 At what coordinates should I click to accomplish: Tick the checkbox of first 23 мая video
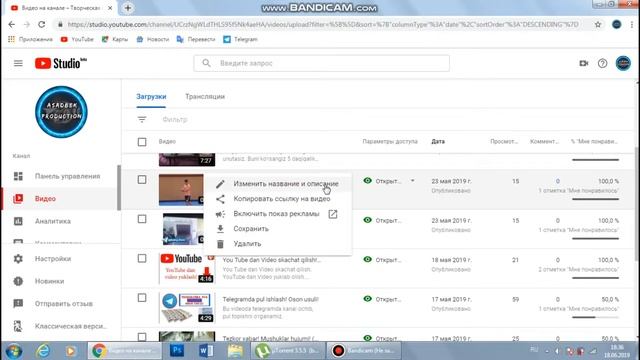(142, 180)
